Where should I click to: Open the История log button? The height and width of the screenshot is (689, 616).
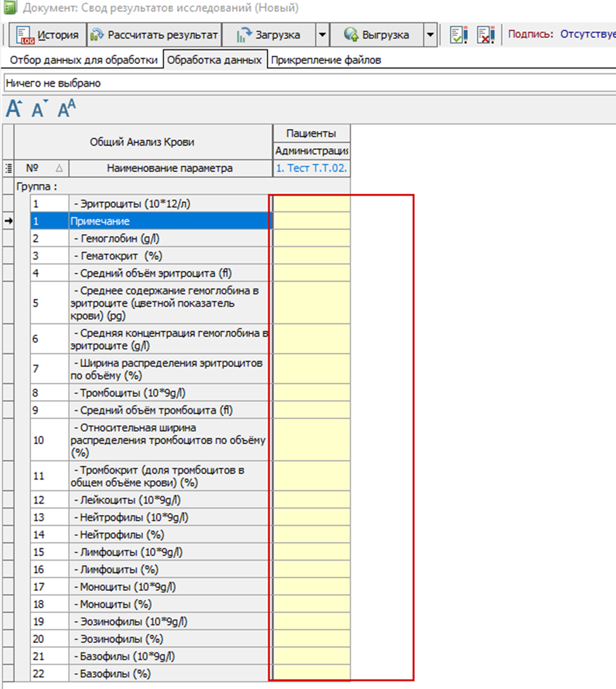tap(47, 35)
